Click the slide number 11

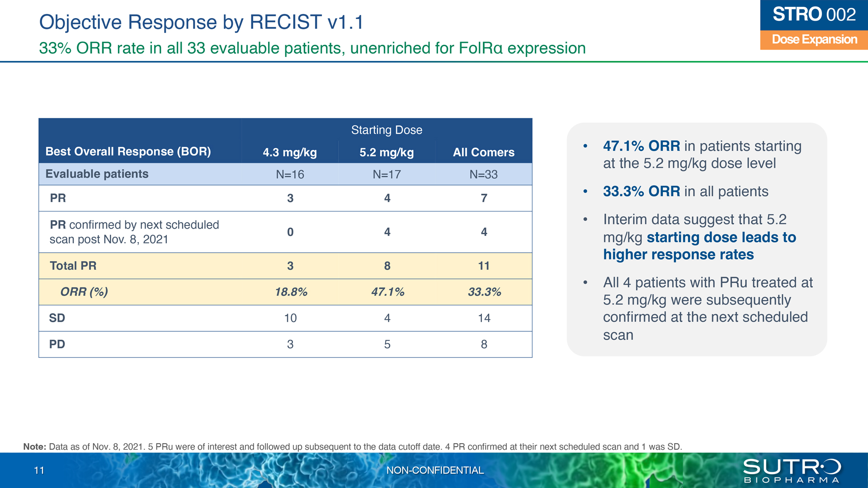coord(39,470)
